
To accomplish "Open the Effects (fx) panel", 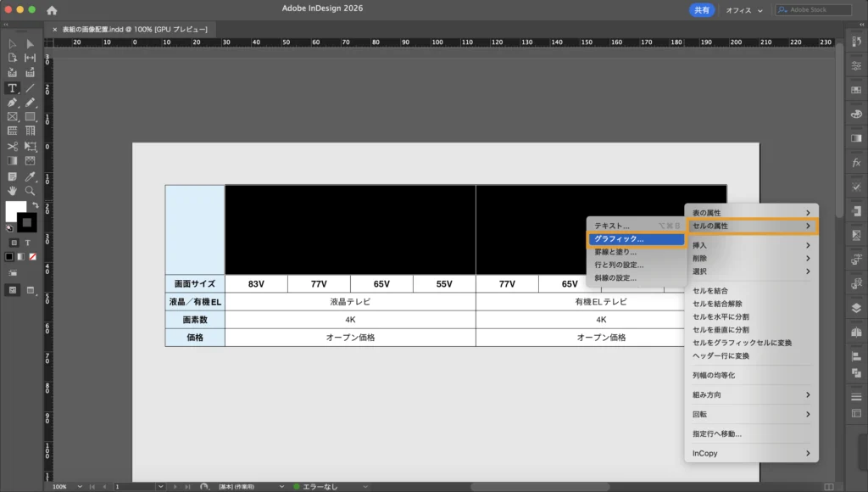I will point(855,162).
